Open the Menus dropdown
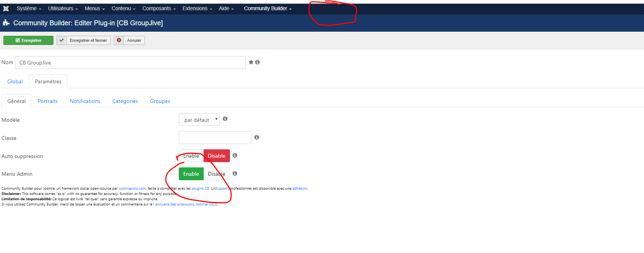 click(x=95, y=8)
